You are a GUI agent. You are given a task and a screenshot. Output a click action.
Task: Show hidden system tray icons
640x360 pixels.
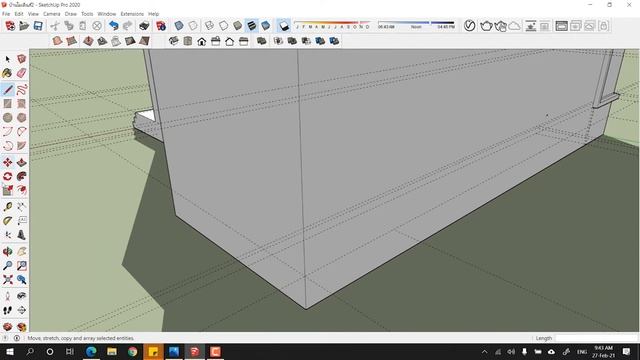point(484,351)
